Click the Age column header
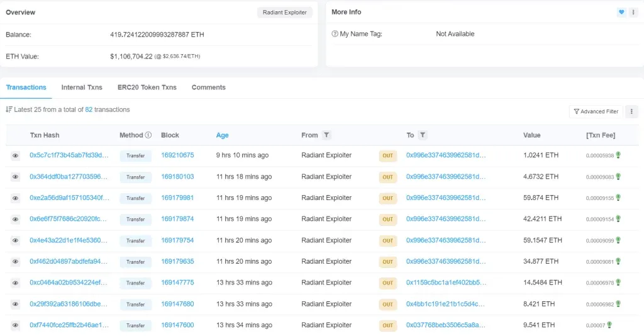This screenshot has height=336, width=644. tap(222, 135)
